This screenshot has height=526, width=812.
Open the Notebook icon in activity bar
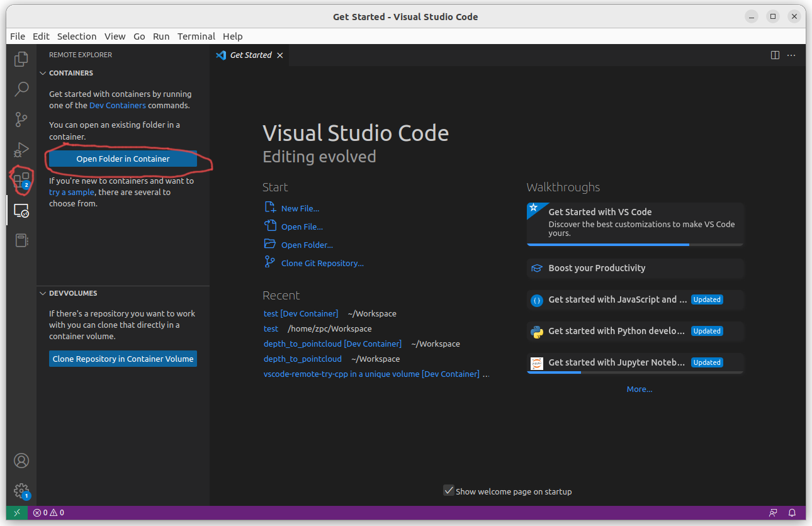21,240
